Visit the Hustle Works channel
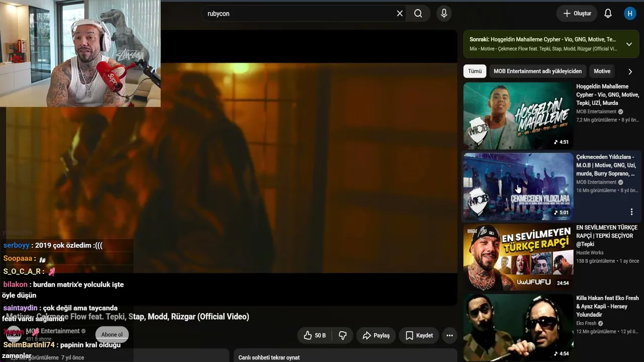The height and width of the screenshot is (362, 644). (590, 253)
